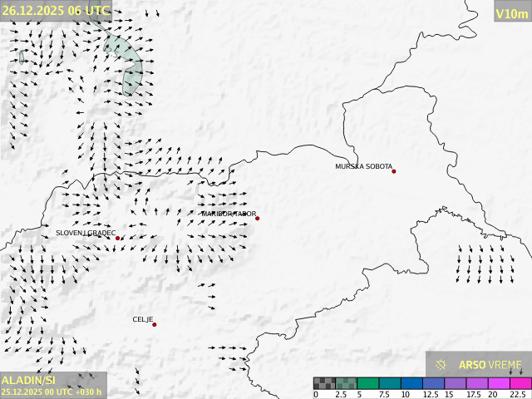Pick the blue 10 m/s legend swatch
The image size is (532, 399).
[411, 383]
